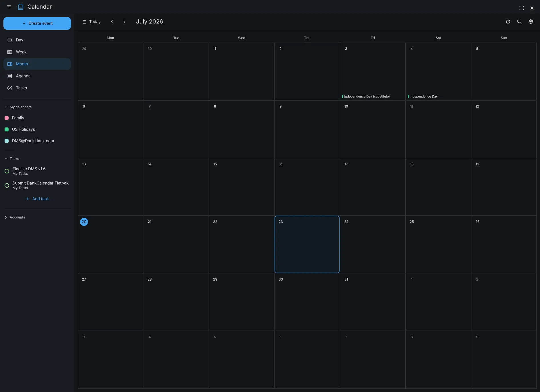Select the July 12 day cell
Image resolution: width=540 pixels, height=392 pixels.
(x=504, y=129)
